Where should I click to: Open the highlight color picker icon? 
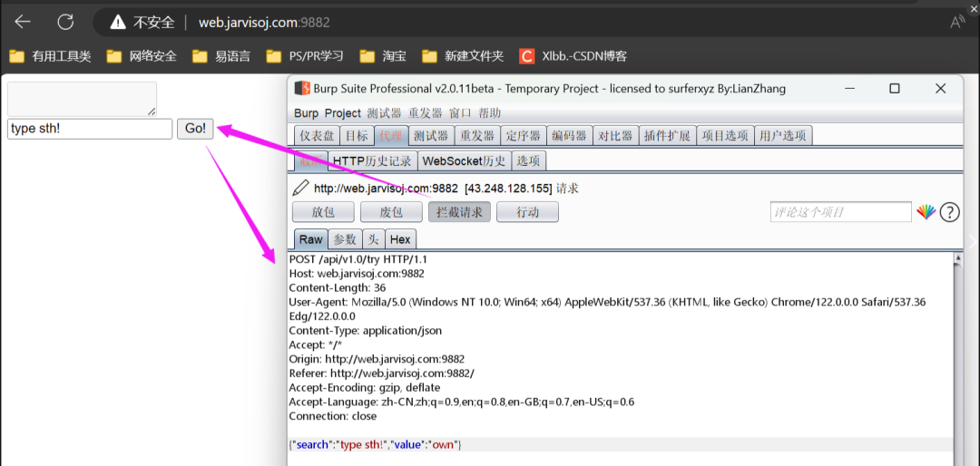926,212
